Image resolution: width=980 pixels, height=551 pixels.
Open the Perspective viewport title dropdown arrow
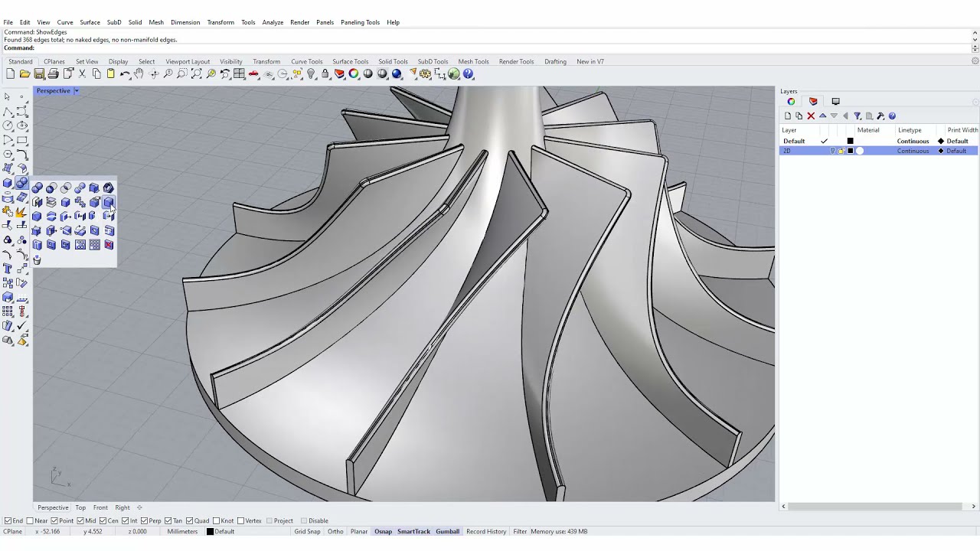coord(76,91)
